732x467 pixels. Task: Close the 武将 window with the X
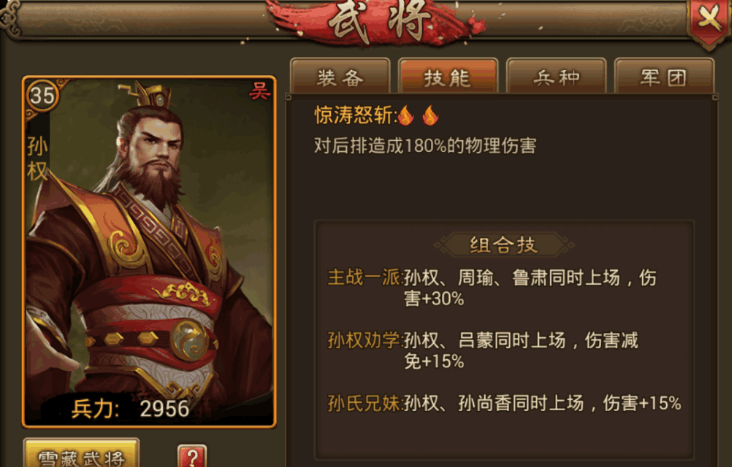709,20
